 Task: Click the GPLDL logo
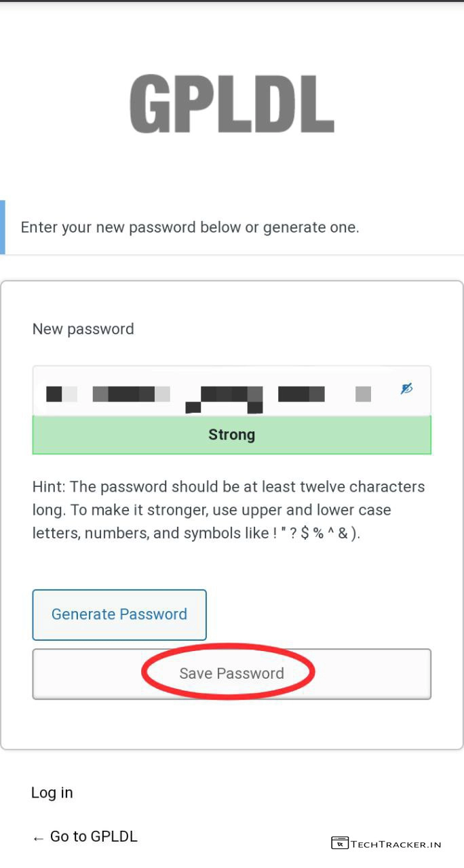[231, 104]
